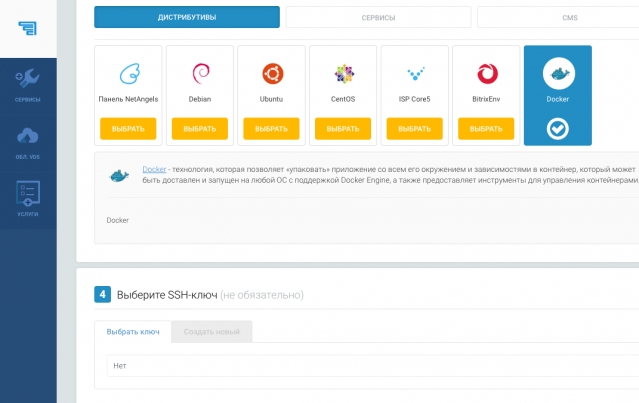Click the Debian card label
The width and height of the screenshot is (639, 403).
[200, 99]
